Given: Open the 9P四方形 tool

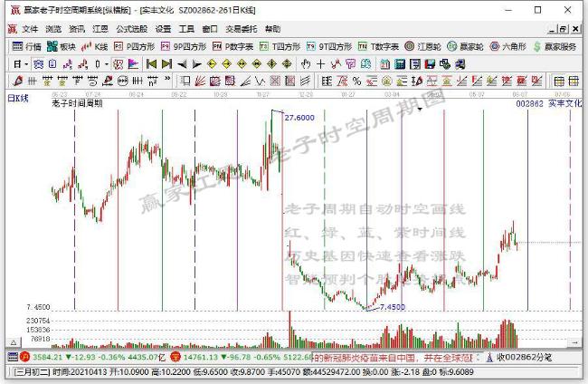Looking at the screenshot, I should click(184, 46).
